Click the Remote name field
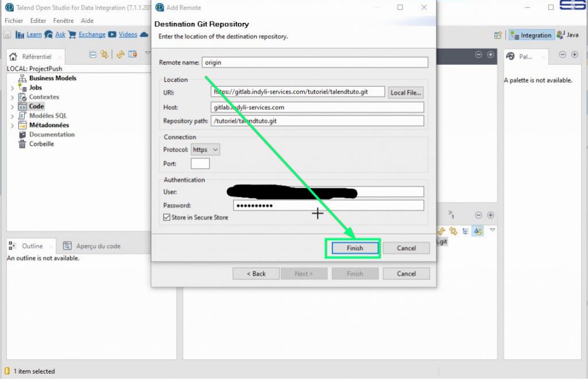Screen dimensions: 588x381 [315, 63]
